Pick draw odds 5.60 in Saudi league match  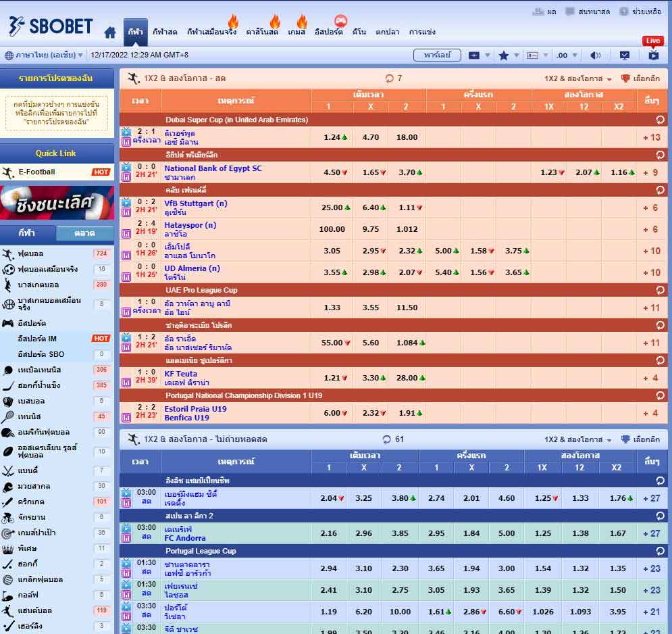tap(371, 343)
